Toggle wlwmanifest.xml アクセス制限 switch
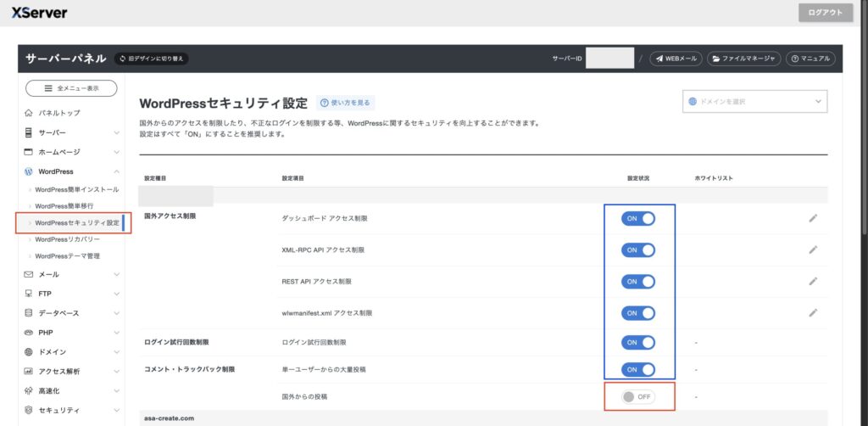 (x=638, y=313)
